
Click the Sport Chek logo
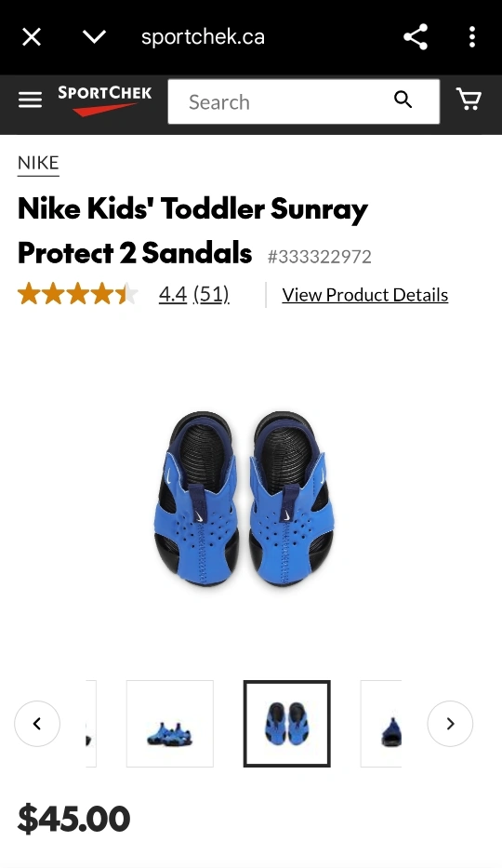[104, 100]
